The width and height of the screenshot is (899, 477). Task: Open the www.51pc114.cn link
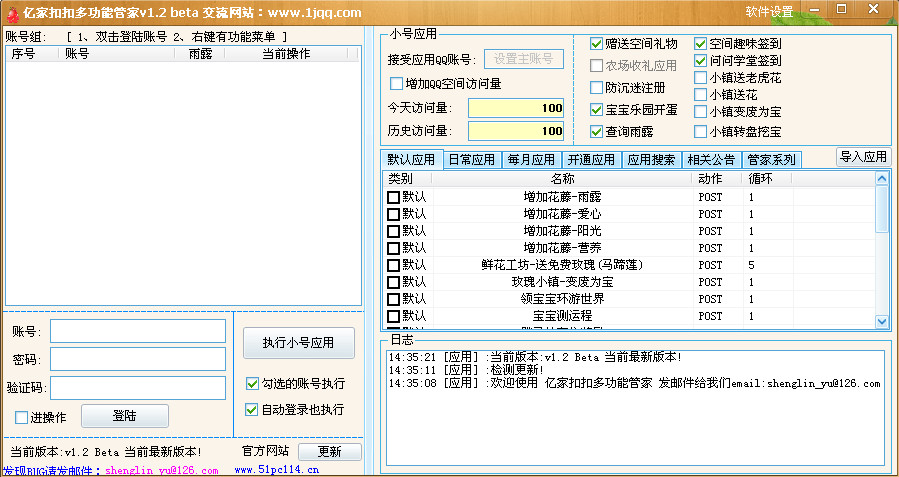[276, 470]
